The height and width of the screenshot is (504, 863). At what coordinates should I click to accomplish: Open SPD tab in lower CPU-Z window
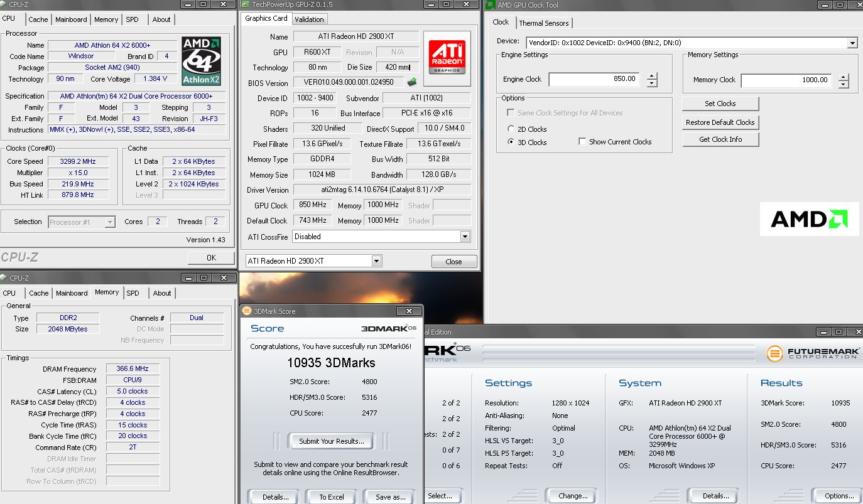click(x=133, y=293)
